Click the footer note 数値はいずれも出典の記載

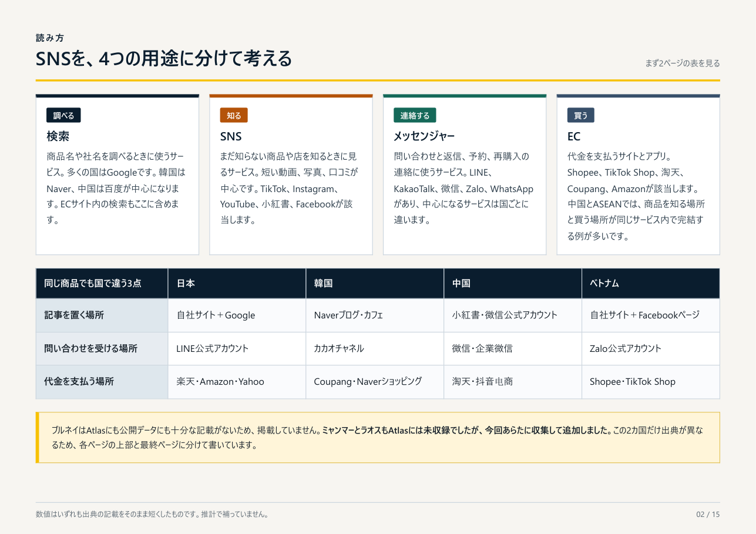[x=152, y=515]
